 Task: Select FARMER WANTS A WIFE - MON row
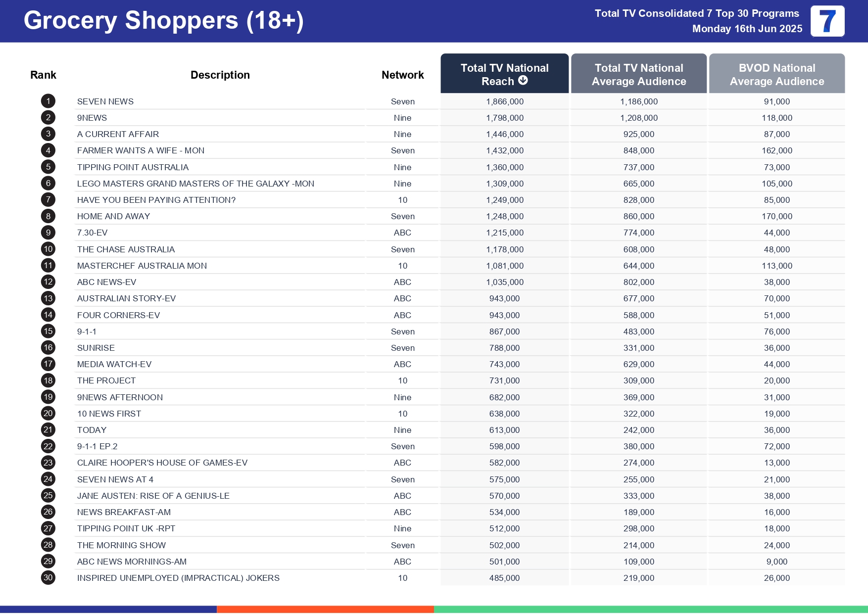pos(141,151)
